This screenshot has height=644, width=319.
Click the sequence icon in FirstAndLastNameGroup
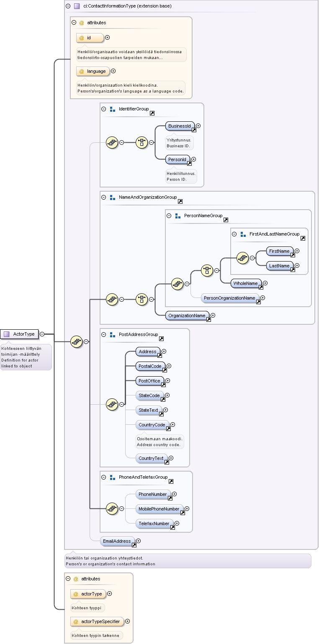tap(242, 258)
